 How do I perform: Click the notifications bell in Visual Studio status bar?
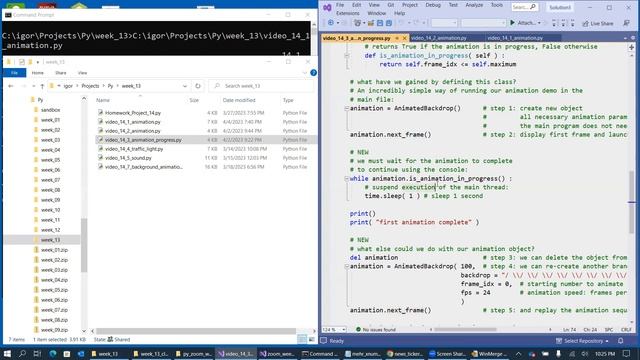tap(620, 340)
